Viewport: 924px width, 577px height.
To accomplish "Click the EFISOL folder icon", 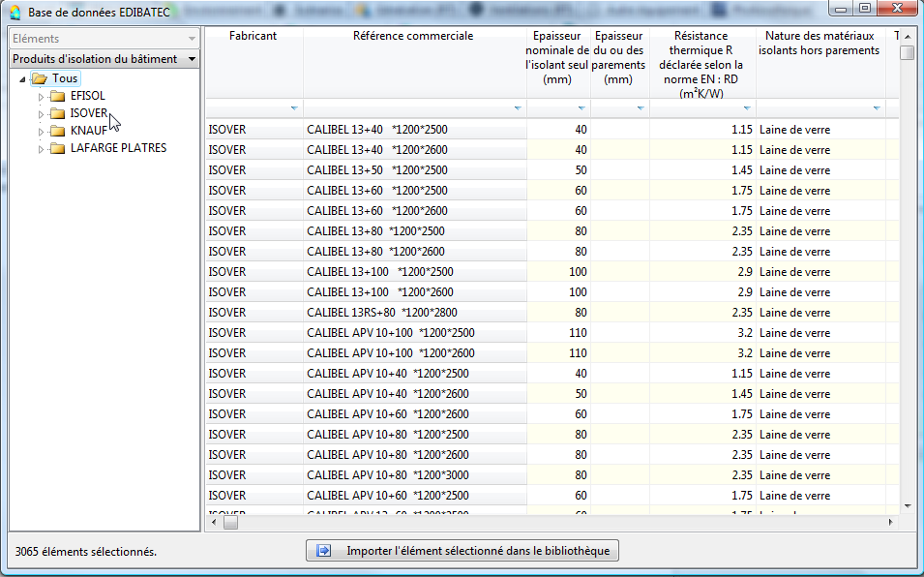I will click(x=58, y=96).
